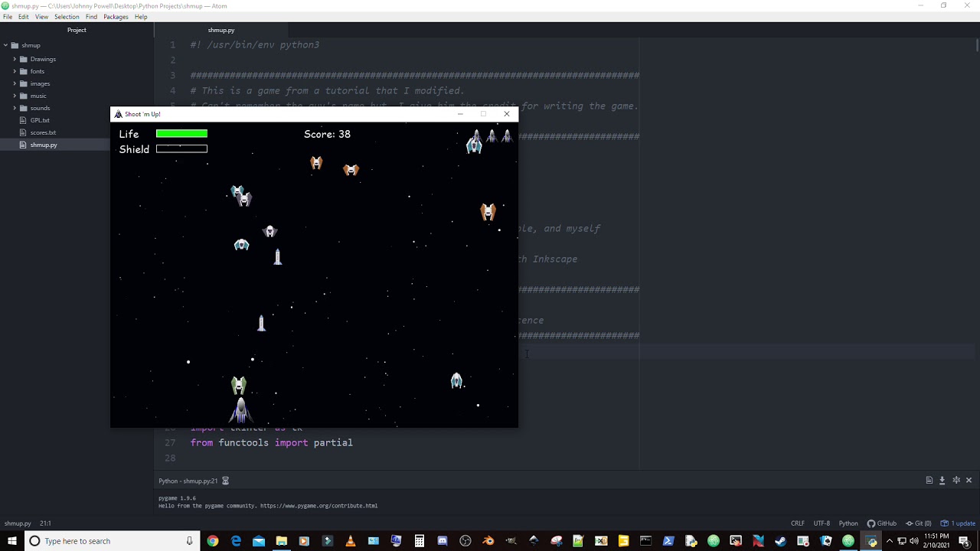
Task: Change CRLF line ending setting
Action: pyautogui.click(x=798, y=523)
